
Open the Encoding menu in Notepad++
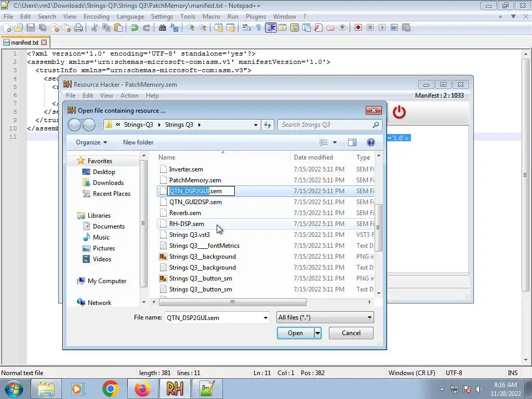tap(96, 17)
